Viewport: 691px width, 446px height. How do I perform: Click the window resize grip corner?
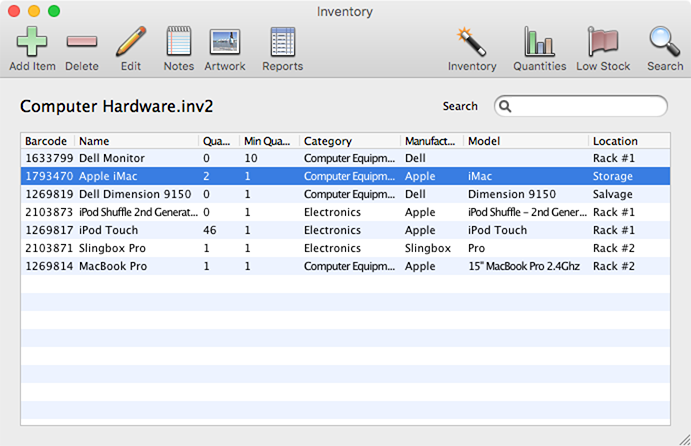tap(684, 439)
